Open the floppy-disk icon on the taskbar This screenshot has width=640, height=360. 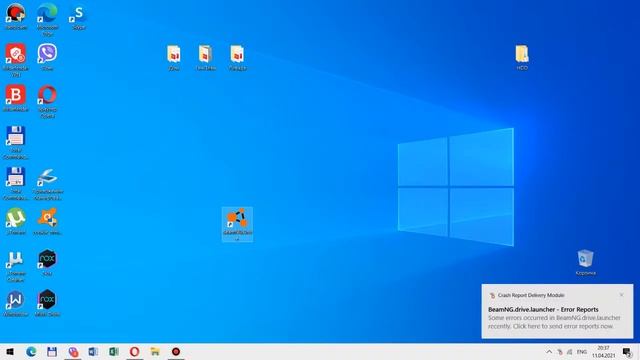52,351
